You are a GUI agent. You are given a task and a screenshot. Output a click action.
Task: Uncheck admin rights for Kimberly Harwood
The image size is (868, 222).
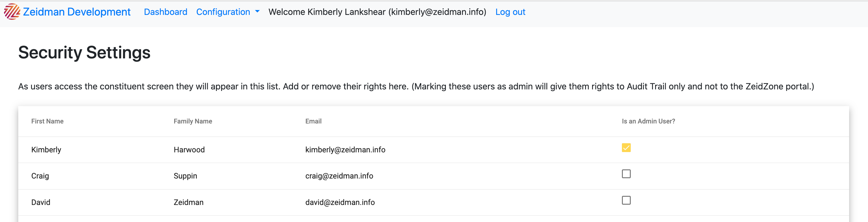pyautogui.click(x=626, y=148)
